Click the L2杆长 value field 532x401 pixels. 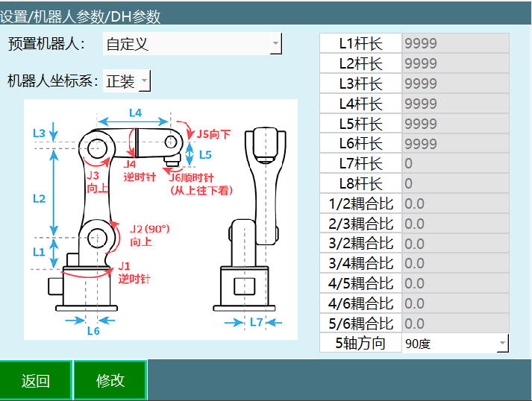click(x=455, y=63)
